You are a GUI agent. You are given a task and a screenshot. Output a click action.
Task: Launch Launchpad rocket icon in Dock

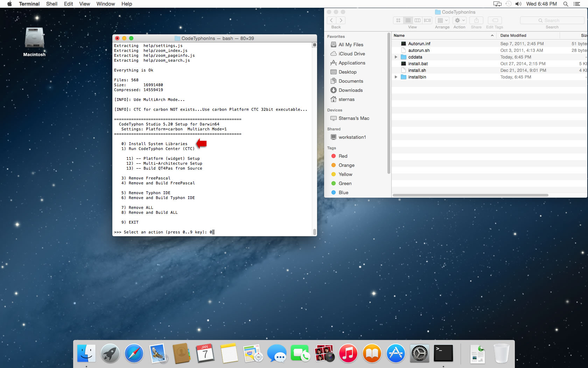pyautogui.click(x=110, y=353)
